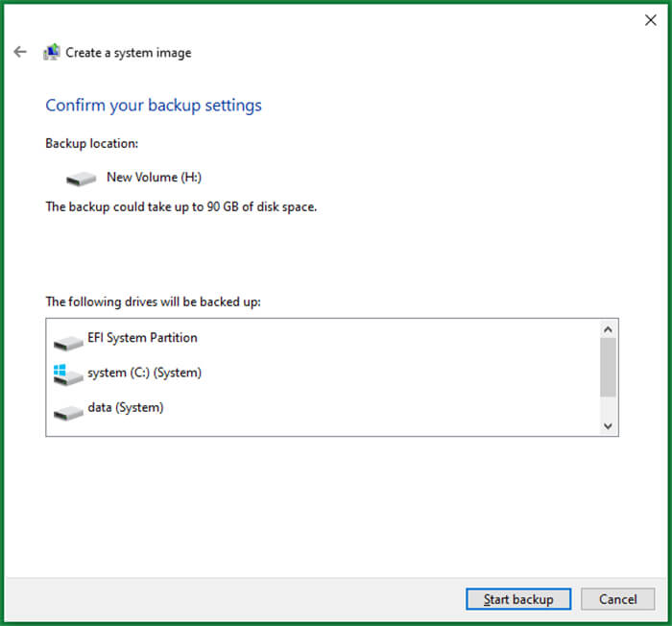Click the system image wizard icon

click(x=51, y=53)
